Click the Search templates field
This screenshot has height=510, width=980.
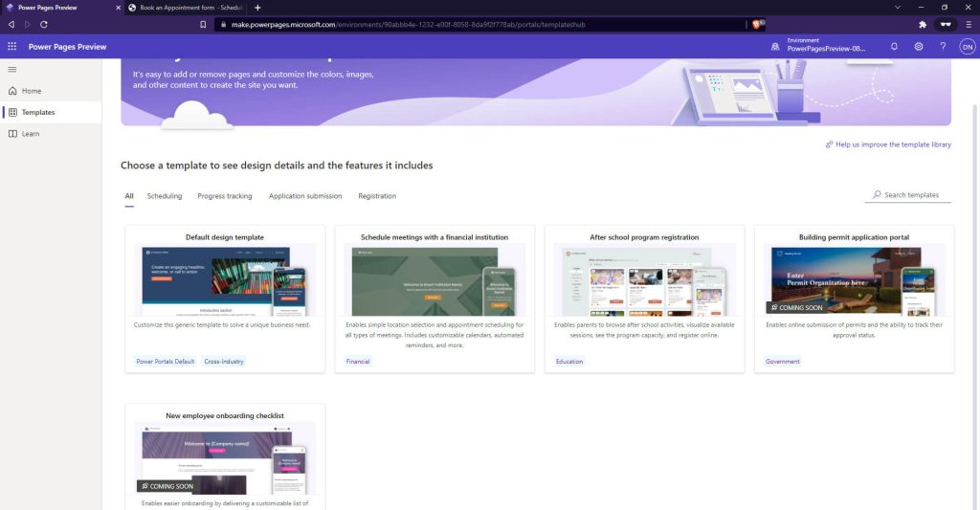point(908,195)
